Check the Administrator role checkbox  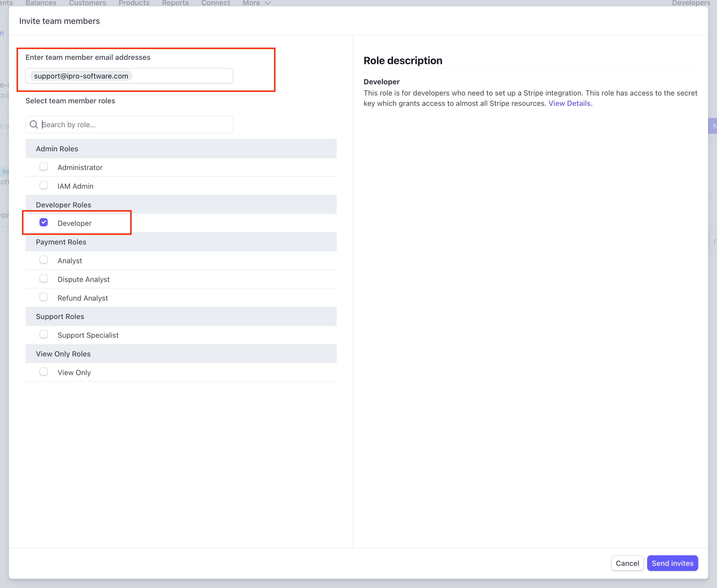[x=43, y=167]
